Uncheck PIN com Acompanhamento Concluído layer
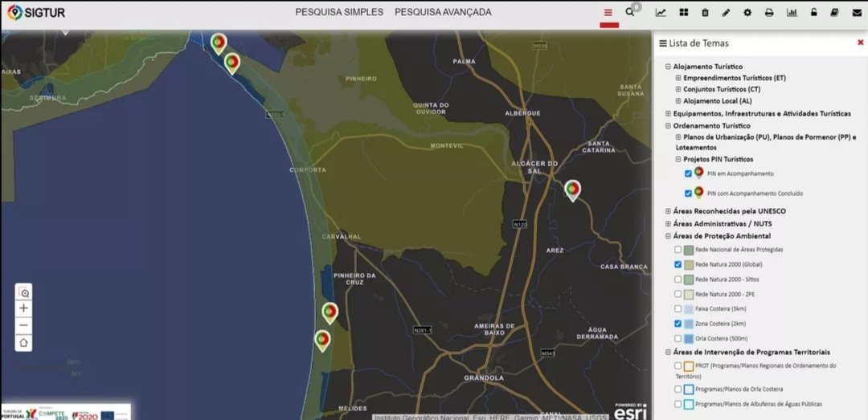 pos(688,194)
